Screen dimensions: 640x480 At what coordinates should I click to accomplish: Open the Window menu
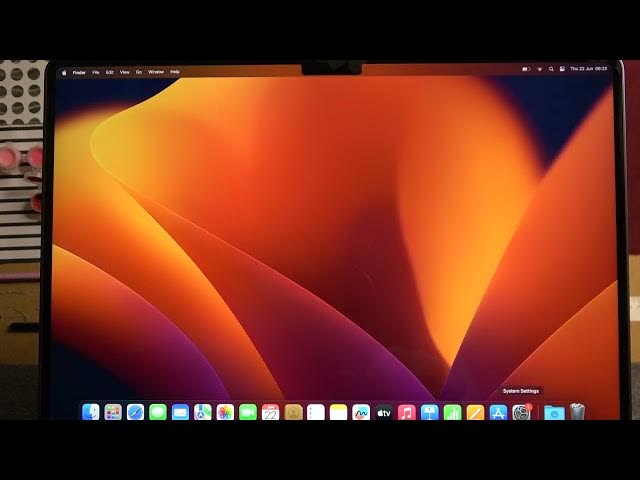pos(156,72)
